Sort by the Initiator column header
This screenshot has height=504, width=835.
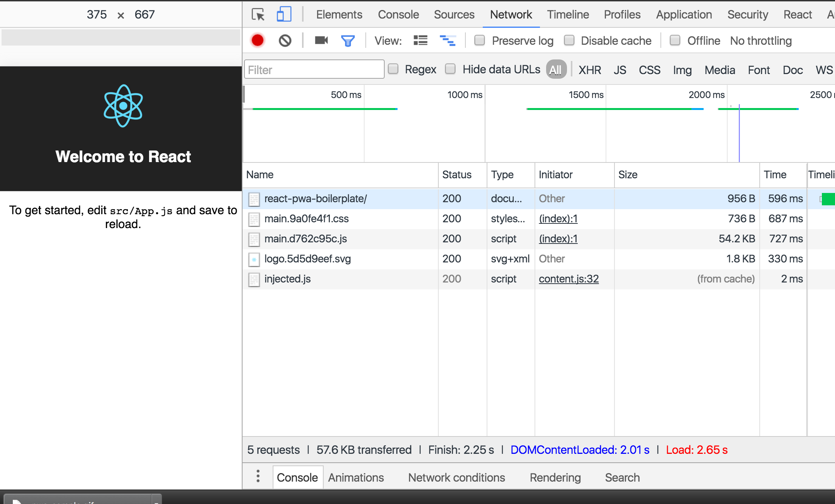[x=574, y=175]
